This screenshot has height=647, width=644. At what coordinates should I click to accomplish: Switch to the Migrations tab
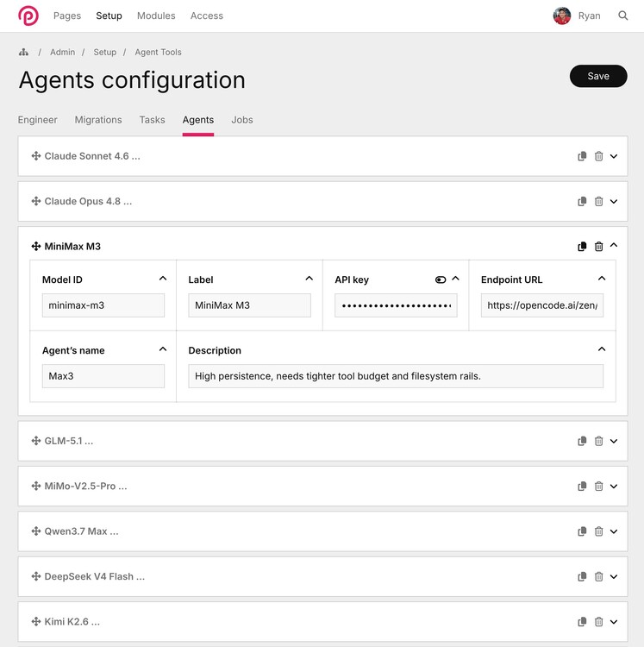click(98, 120)
